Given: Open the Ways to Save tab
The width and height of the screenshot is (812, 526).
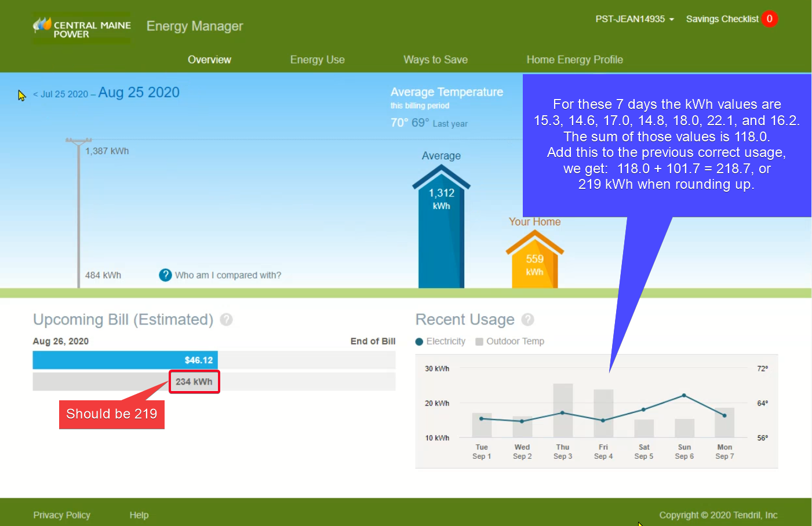Looking at the screenshot, I should point(435,60).
